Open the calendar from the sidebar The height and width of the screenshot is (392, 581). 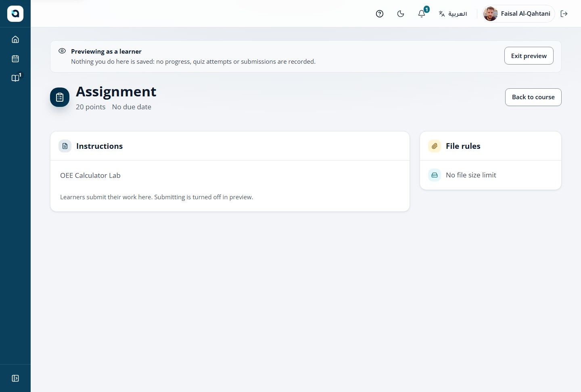click(15, 59)
